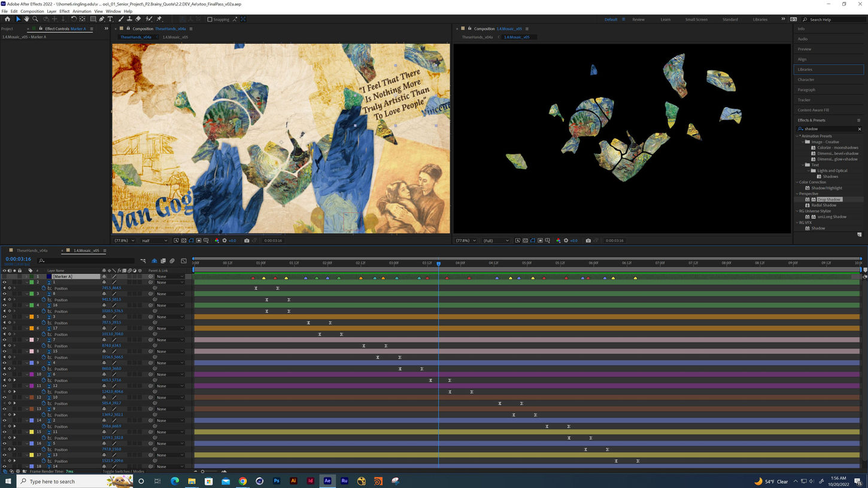Viewport: 868px width, 488px height.
Task: Enable the Snapping checkbox
Action: (x=210, y=19)
